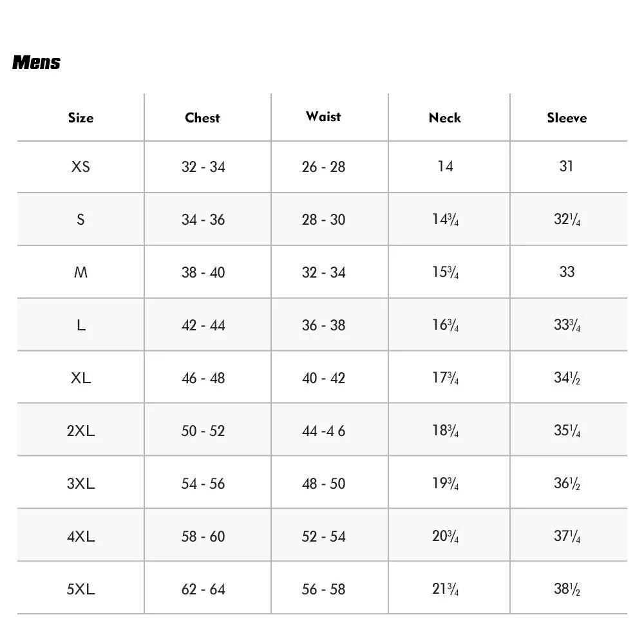Click the 5XL size row label

[x=80, y=589]
